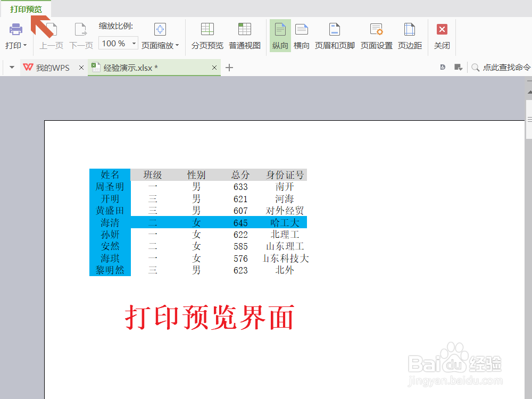Click the 打印 print icon

click(15, 29)
